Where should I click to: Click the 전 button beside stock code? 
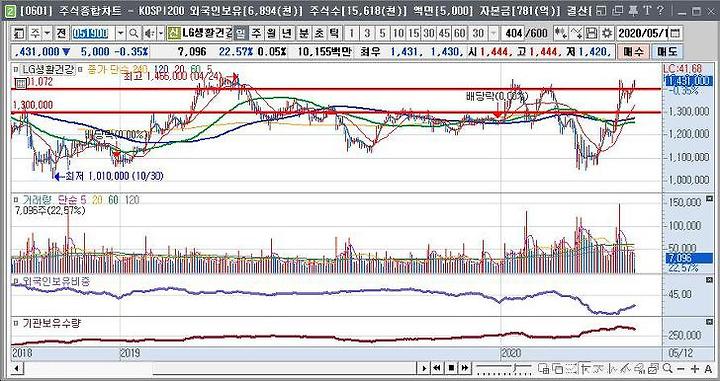[x=61, y=33]
